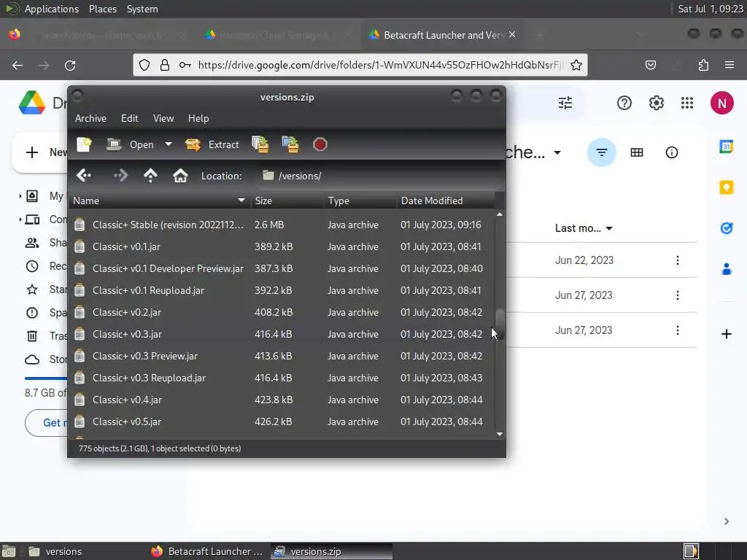Click scrollbar up arrow in archive list
This screenshot has width=747, height=560.
[500, 215]
